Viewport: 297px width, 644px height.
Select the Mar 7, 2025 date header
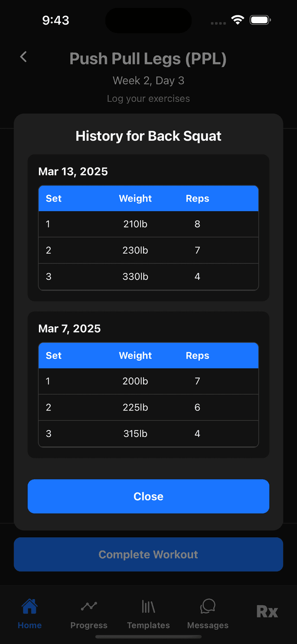point(69,328)
